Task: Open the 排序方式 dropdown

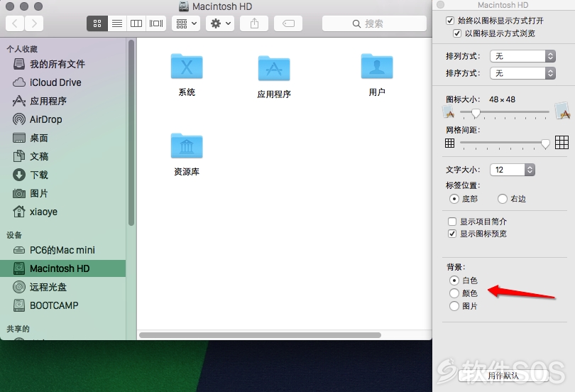Action: pos(522,73)
